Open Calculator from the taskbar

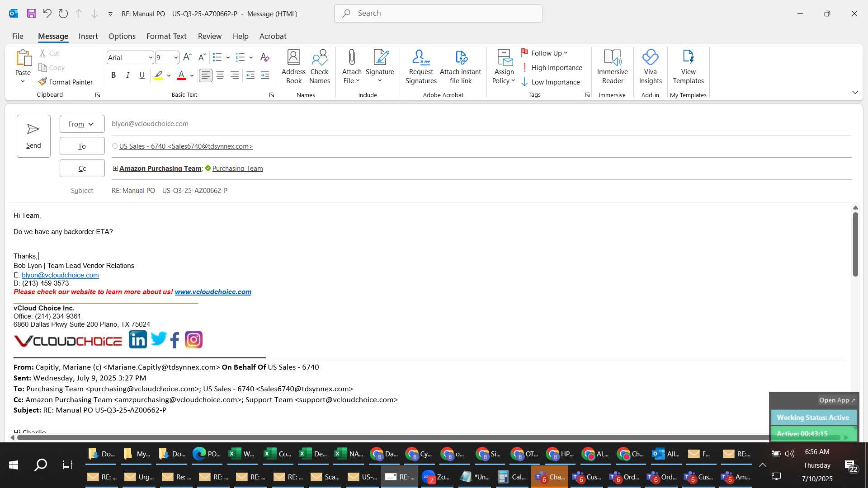tap(513, 477)
